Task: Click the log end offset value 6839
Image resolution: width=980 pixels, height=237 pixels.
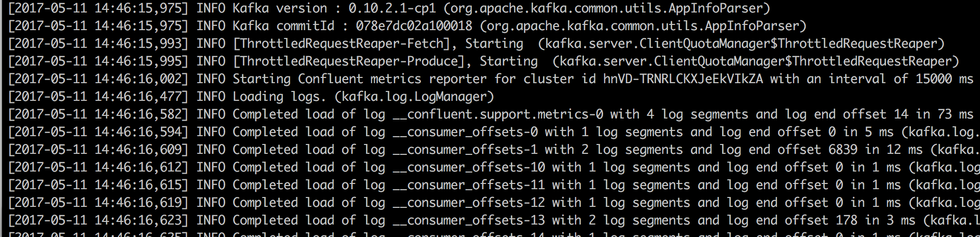Action: [x=836, y=150]
